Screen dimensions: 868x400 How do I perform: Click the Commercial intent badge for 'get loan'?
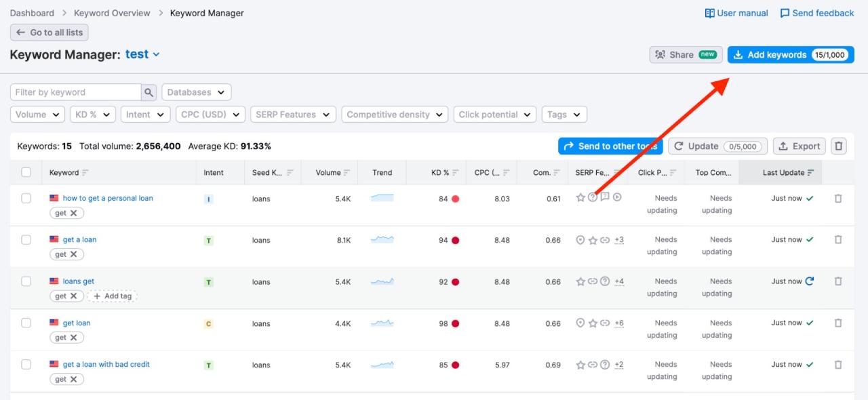coord(208,324)
